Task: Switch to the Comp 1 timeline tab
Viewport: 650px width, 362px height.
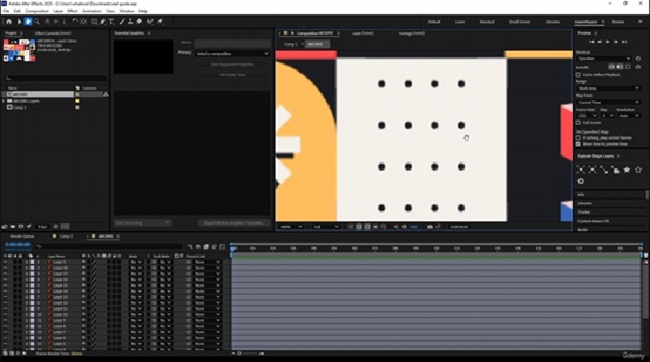Action: click(x=66, y=236)
